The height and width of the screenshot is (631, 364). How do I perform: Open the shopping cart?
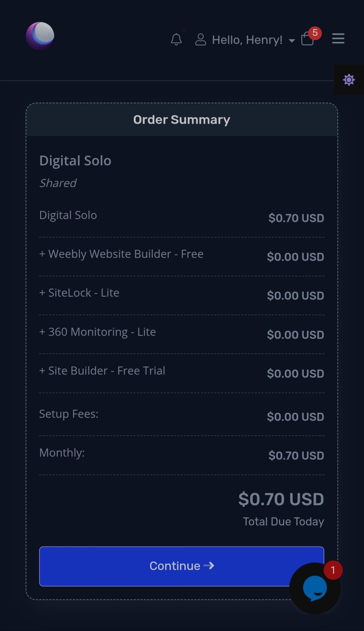pyautogui.click(x=307, y=39)
